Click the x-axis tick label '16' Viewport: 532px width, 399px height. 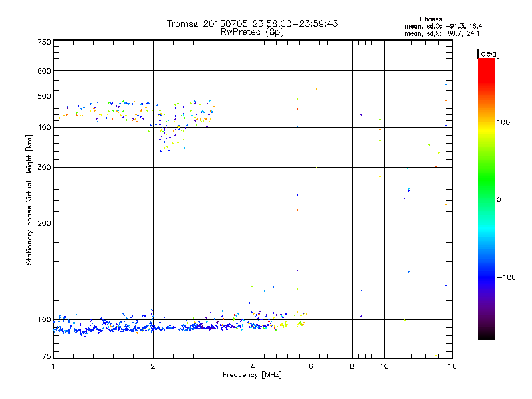452,366
